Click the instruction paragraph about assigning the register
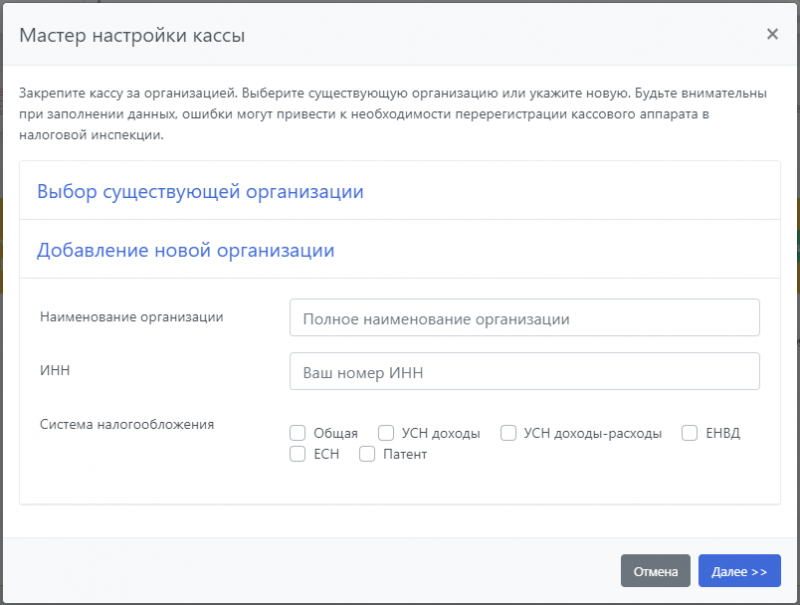The image size is (800, 605). pyautogui.click(x=390, y=114)
